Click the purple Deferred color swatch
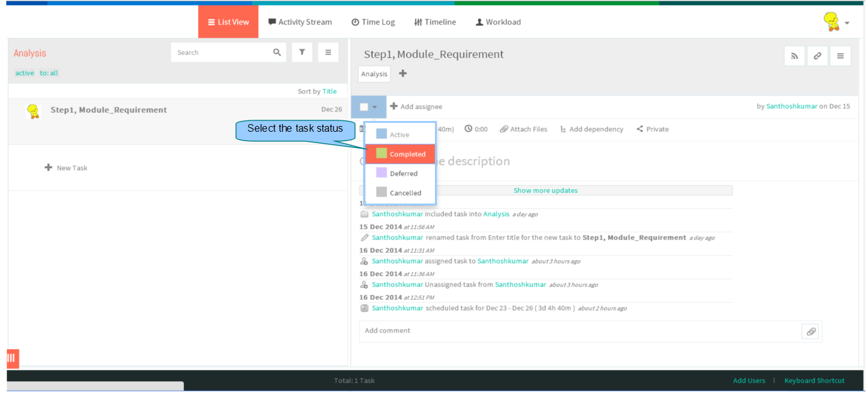 (x=381, y=173)
